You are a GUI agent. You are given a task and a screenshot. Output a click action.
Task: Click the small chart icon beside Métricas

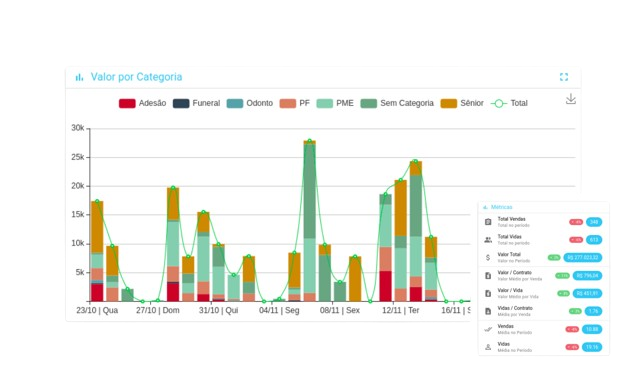click(x=485, y=207)
